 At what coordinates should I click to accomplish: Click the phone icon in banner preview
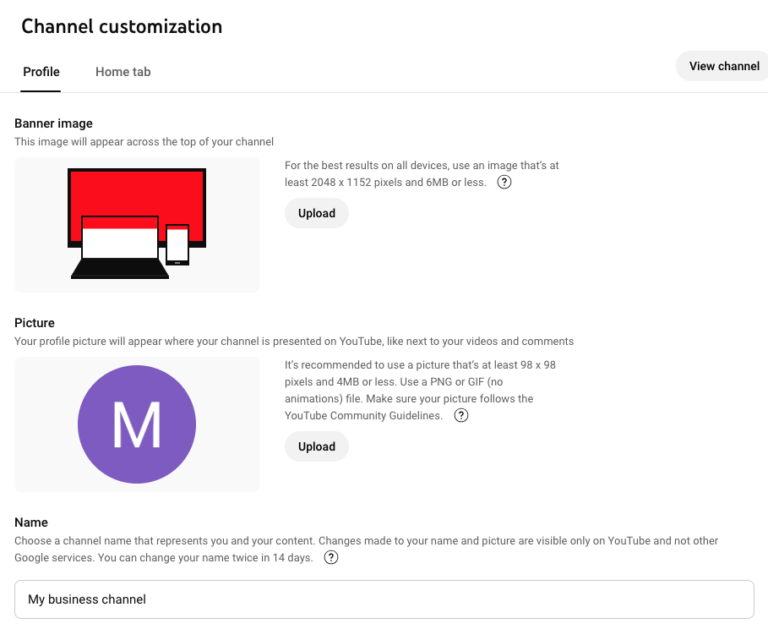[x=177, y=244]
